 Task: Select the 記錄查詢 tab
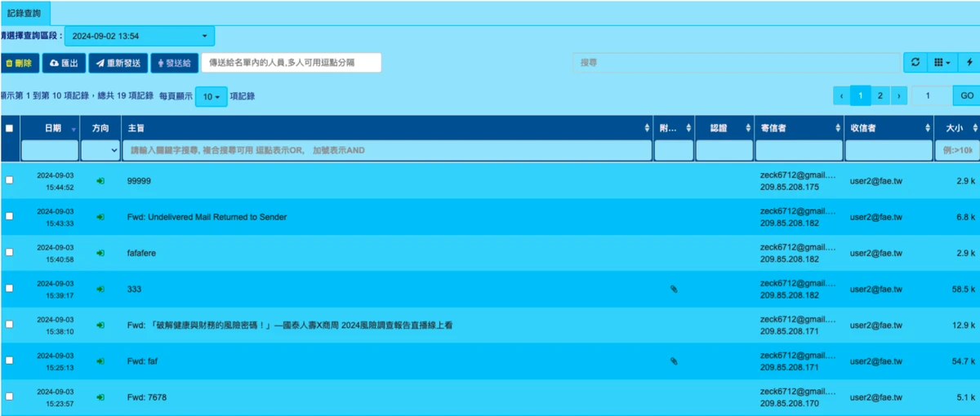pyautogui.click(x=24, y=14)
